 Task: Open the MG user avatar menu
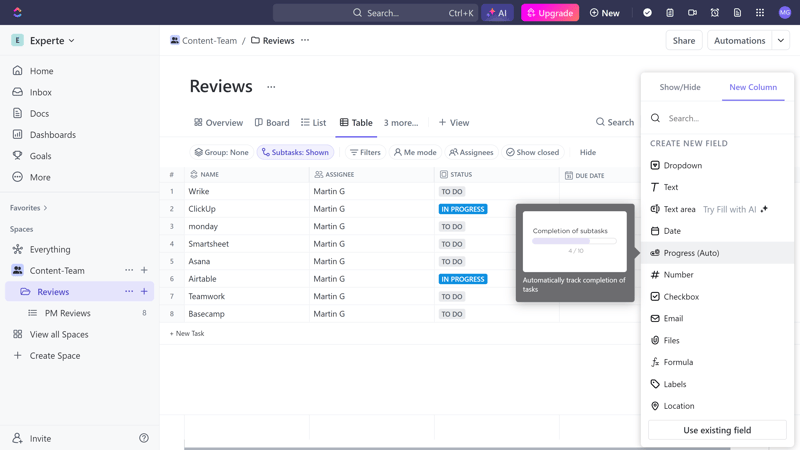[785, 13]
